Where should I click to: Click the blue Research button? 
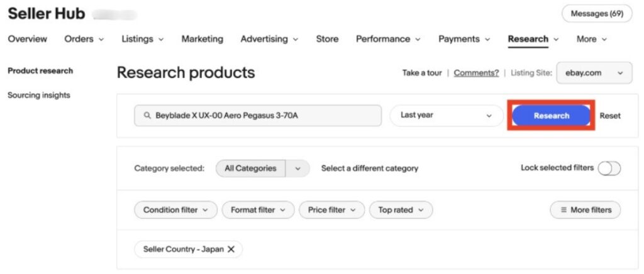point(551,116)
